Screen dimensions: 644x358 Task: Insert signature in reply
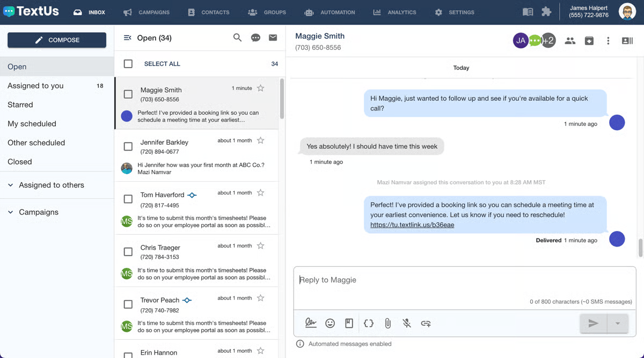click(x=311, y=323)
